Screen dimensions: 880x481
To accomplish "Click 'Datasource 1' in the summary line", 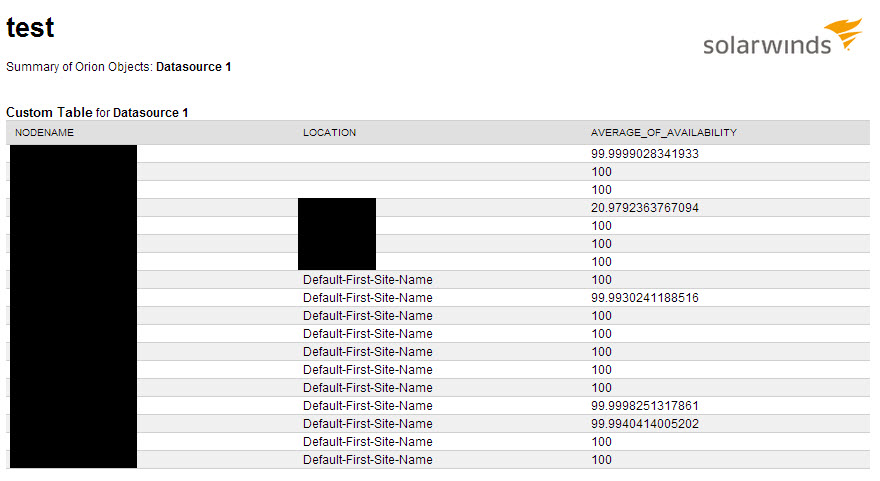I will point(194,67).
